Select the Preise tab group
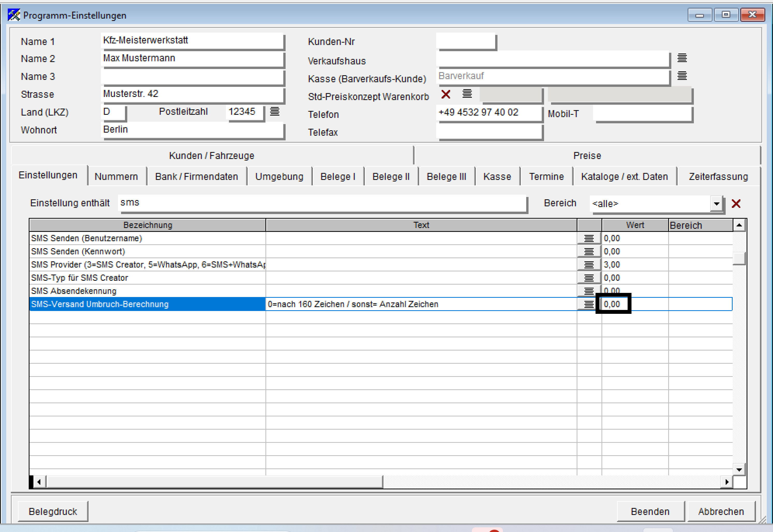The image size is (773, 532). 587,156
